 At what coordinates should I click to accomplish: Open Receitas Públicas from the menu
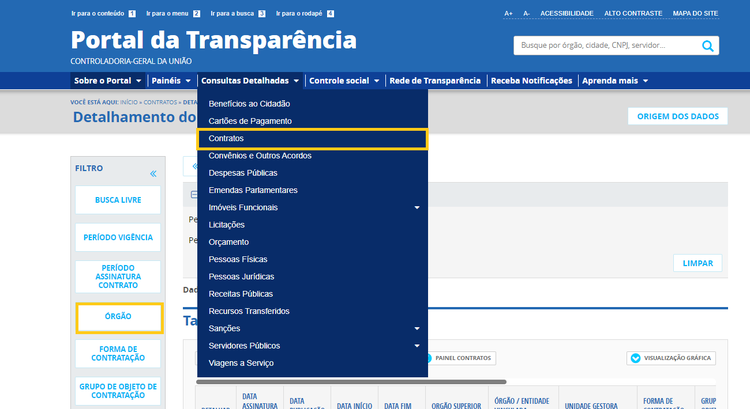(x=241, y=294)
